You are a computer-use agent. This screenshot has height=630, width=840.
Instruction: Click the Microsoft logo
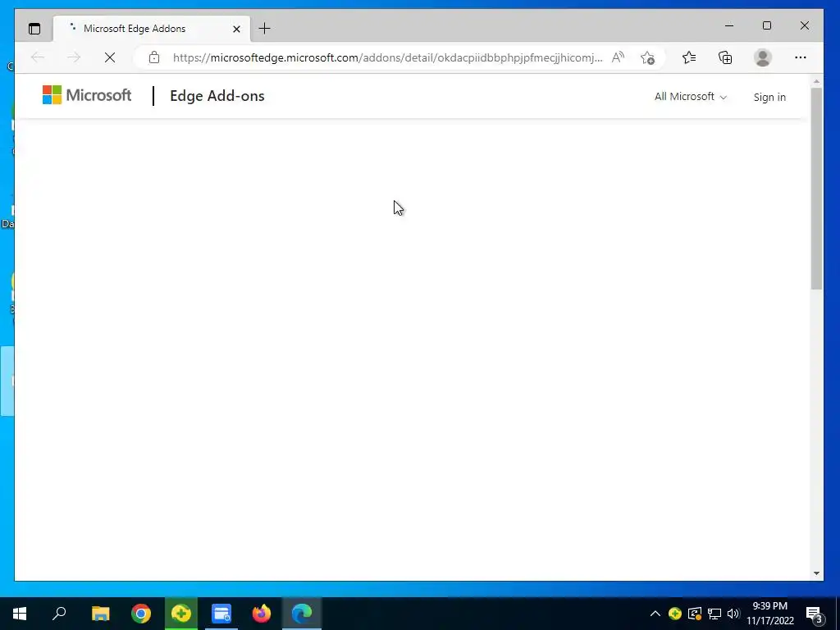[x=87, y=95]
